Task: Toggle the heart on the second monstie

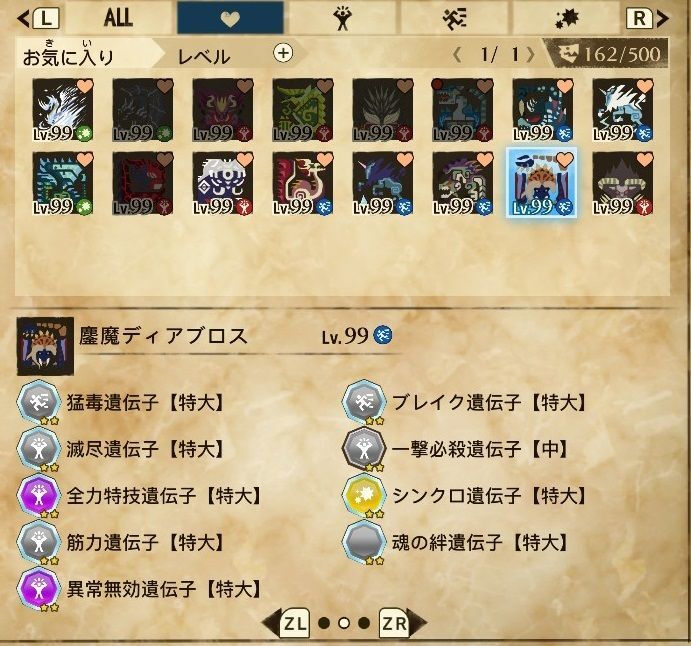Action: 165,86
